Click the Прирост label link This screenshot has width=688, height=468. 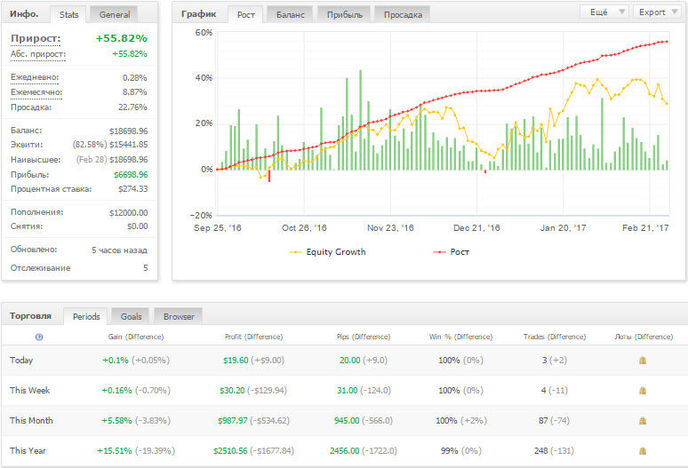tap(36, 39)
